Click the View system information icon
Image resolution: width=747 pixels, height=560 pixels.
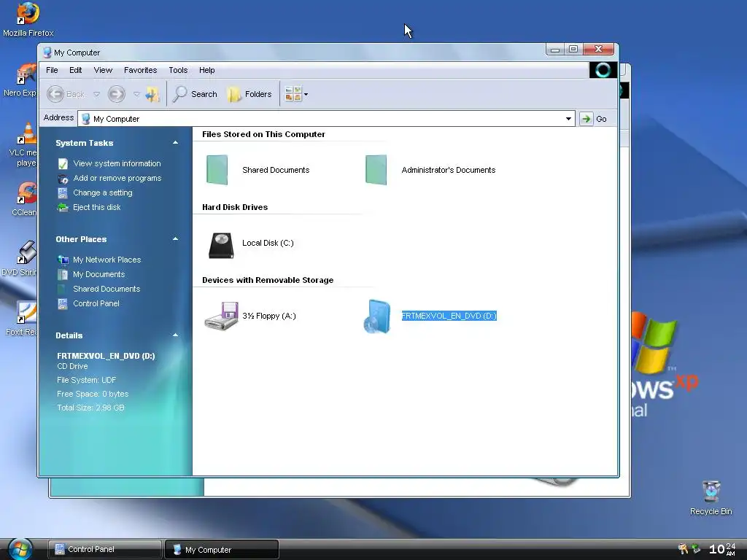(63, 164)
